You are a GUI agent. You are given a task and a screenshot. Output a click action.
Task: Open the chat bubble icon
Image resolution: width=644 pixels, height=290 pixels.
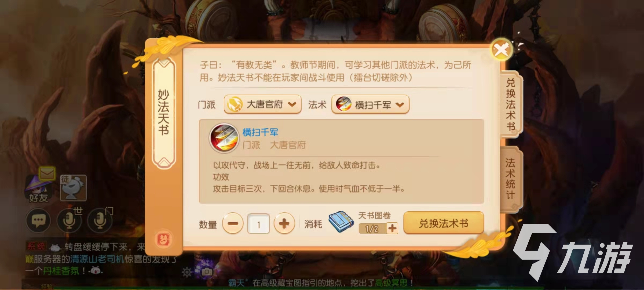38,220
